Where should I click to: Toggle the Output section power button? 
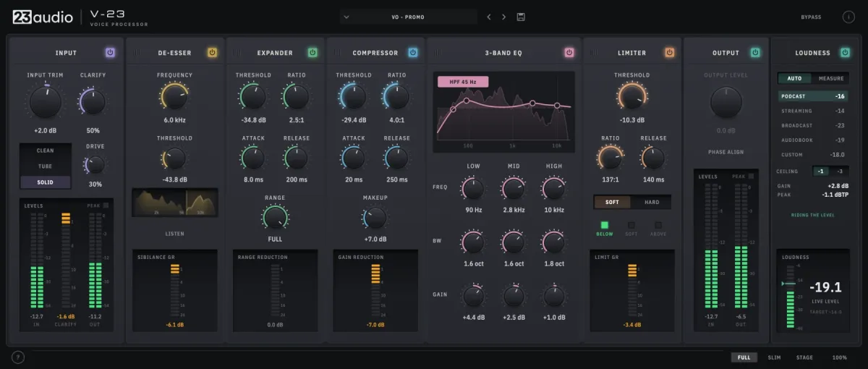pos(755,52)
